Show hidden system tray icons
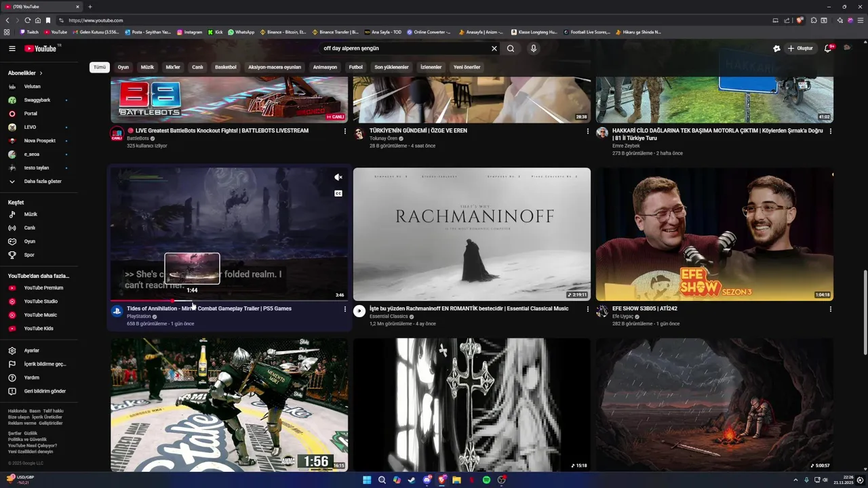Image resolution: width=868 pixels, height=488 pixels. [795, 480]
